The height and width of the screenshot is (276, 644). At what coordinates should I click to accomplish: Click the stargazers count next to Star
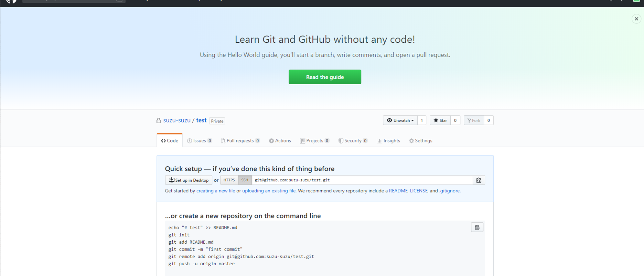[455, 120]
